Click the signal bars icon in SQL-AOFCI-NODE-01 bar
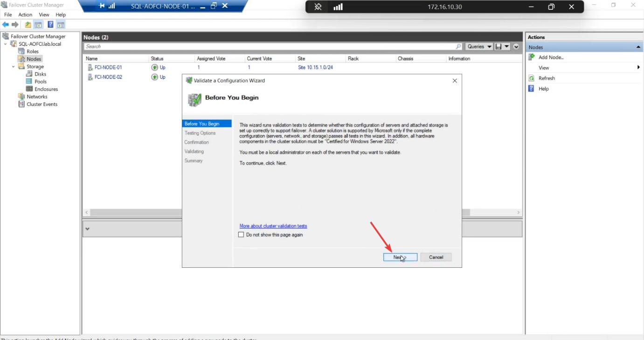The height and width of the screenshot is (340, 644). coord(112,6)
